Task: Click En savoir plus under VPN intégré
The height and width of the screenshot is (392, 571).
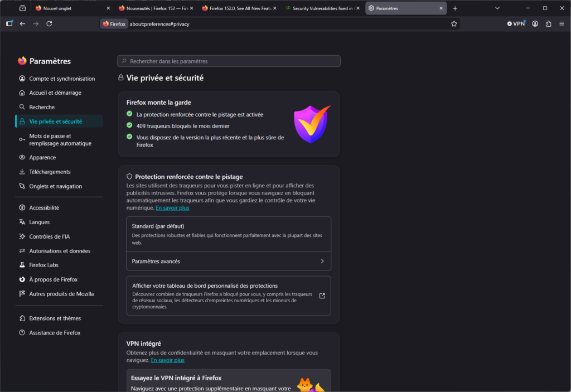Action: [167, 360]
